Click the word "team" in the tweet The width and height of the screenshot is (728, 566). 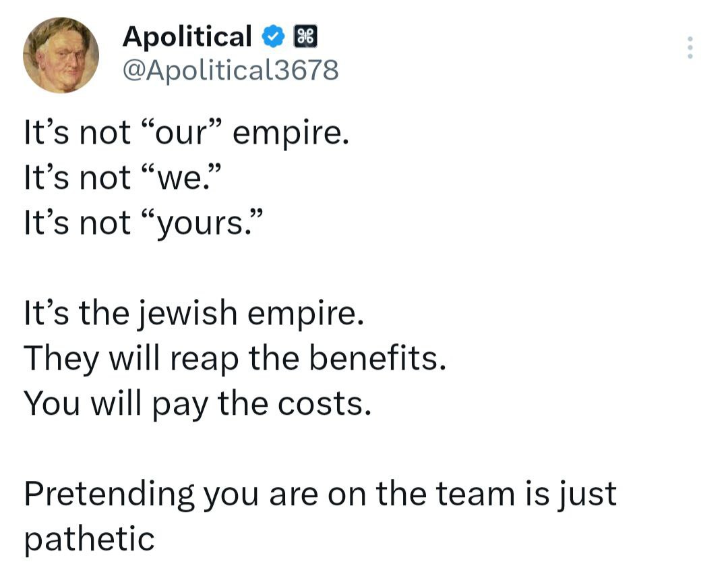tap(474, 493)
